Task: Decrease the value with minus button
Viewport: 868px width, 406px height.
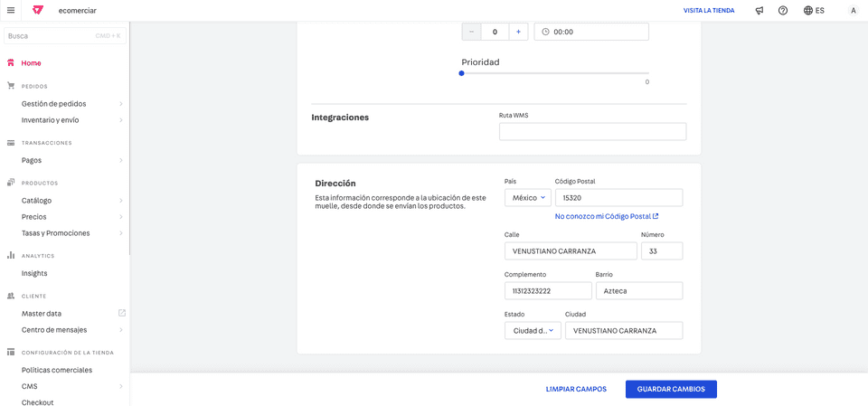Action: (x=472, y=32)
